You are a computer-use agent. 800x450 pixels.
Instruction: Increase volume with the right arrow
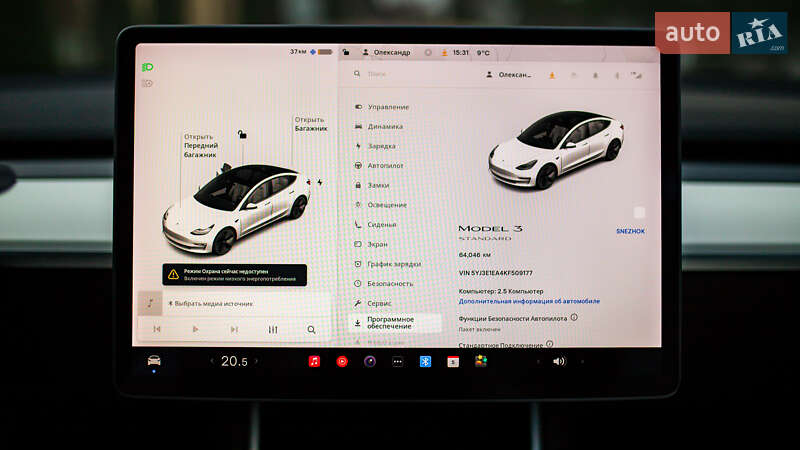582,361
